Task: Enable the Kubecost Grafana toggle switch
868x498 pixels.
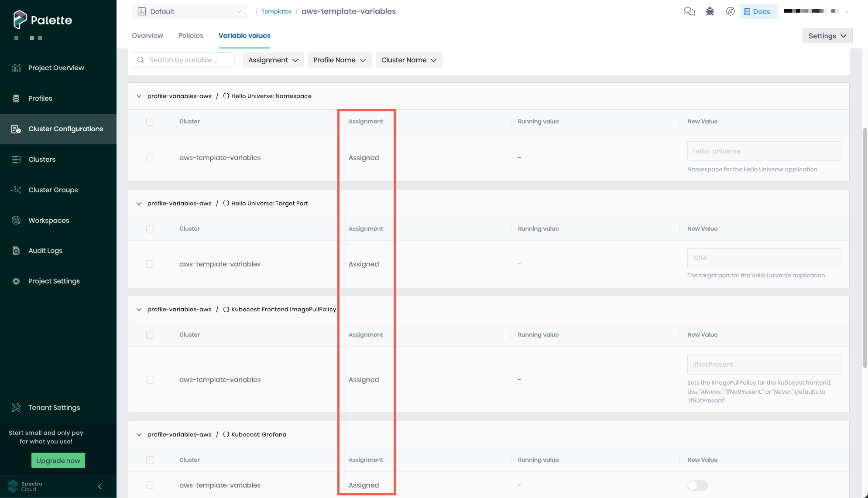Action: tap(697, 485)
